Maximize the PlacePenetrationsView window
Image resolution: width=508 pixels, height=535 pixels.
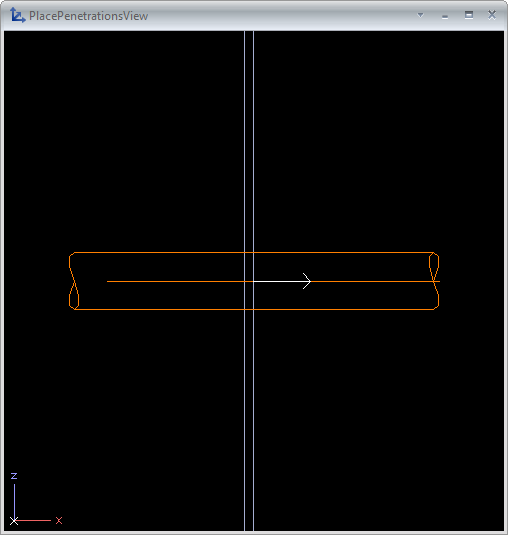(469, 15)
